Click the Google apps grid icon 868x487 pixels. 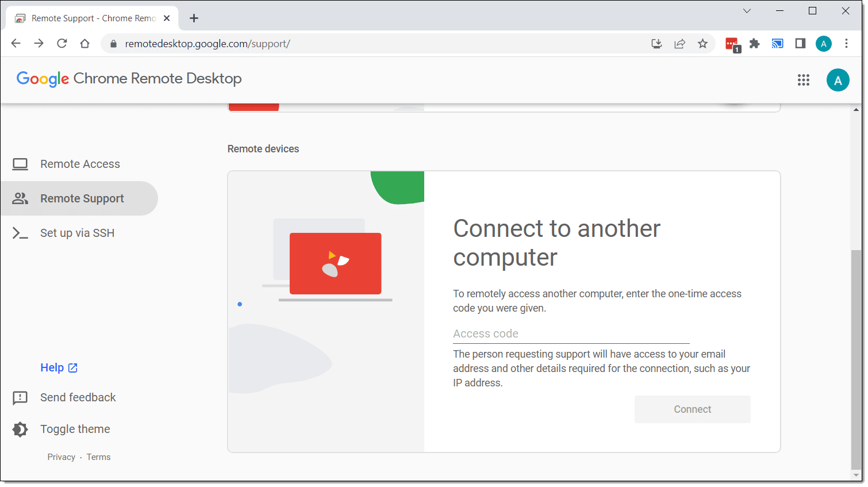(x=803, y=80)
